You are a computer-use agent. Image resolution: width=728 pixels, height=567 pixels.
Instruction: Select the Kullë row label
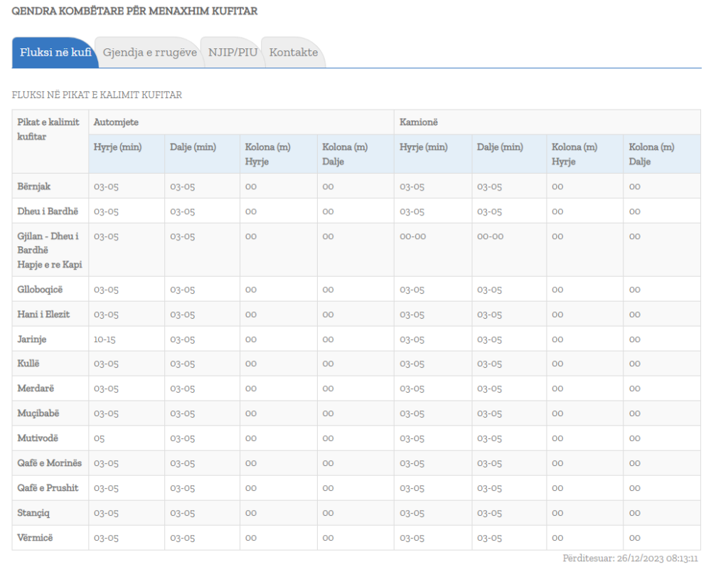click(30, 364)
